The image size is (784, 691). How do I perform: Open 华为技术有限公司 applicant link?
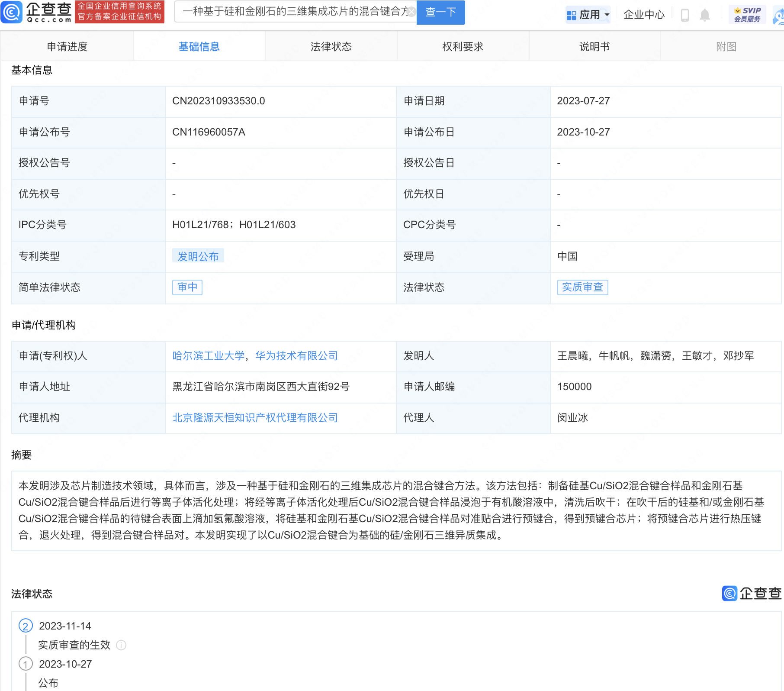pyautogui.click(x=296, y=356)
